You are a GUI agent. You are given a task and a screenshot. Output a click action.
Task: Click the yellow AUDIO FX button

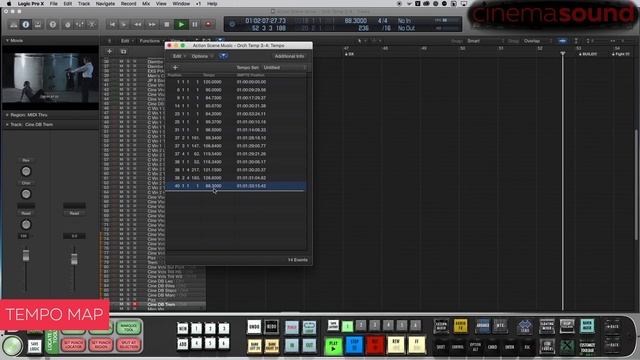pyautogui.click(x=460, y=326)
